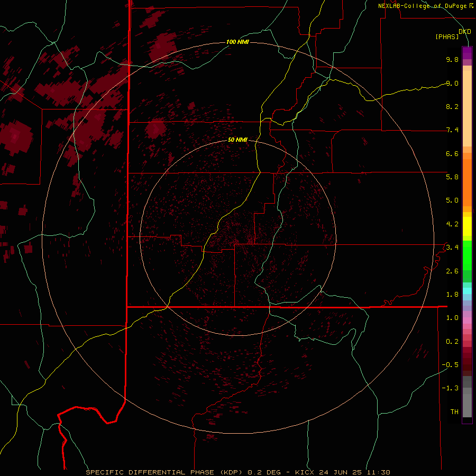Click the 1.0 scale value
This screenshot has height=476, width=476.
pyautogui.click(x=452, y=318)
